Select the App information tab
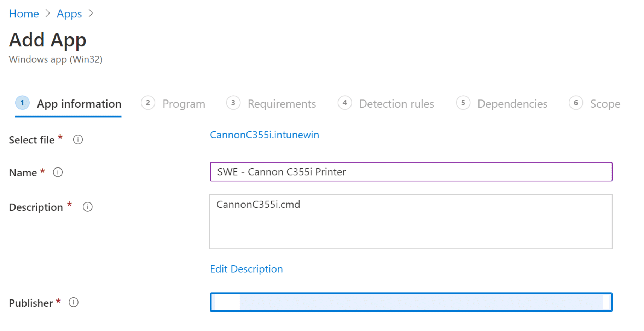The image size is (644, 331). tap(79, 104)
